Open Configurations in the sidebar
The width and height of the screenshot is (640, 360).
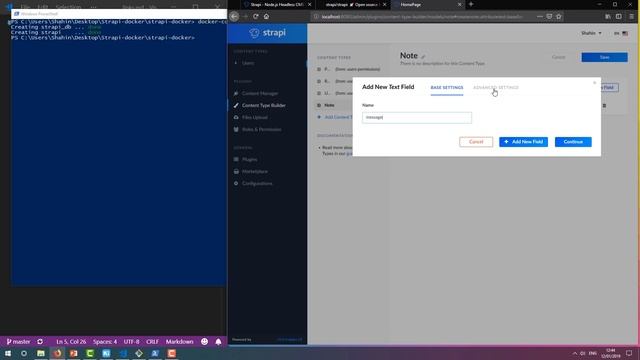point(257,184)
